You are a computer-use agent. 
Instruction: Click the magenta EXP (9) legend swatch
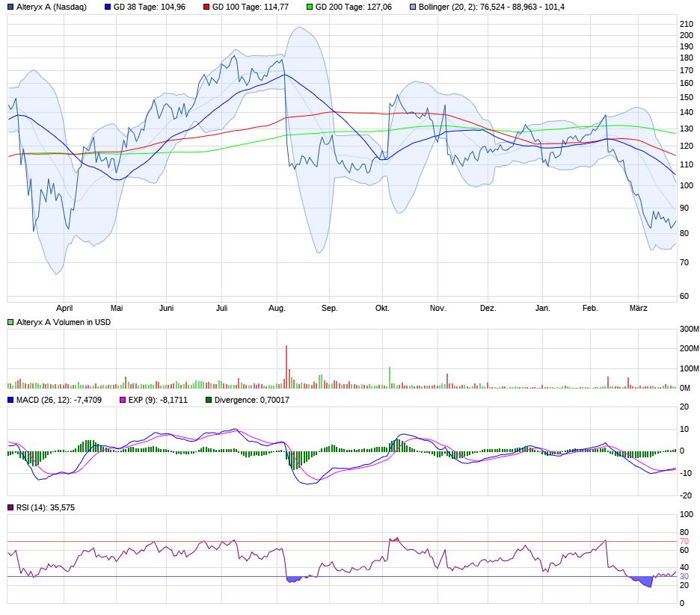coord(124,400)
